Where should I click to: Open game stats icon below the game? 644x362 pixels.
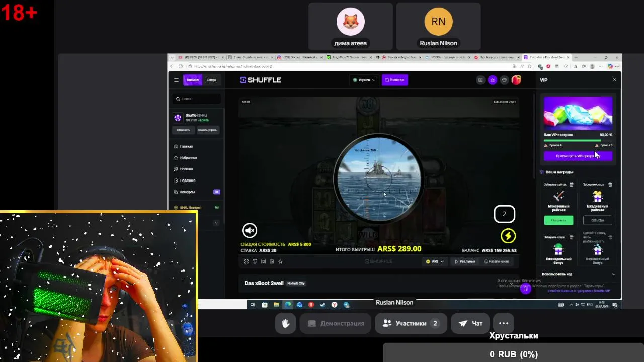[x=272, y=261]
